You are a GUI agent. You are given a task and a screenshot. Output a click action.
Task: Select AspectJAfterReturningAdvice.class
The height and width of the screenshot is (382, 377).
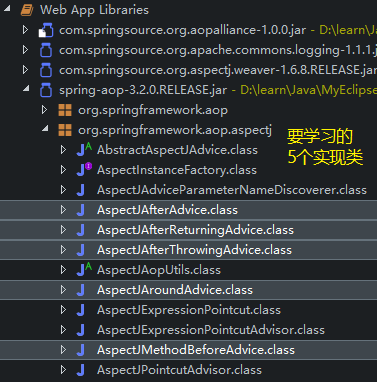pyautogui.click(x=195, y=230)
